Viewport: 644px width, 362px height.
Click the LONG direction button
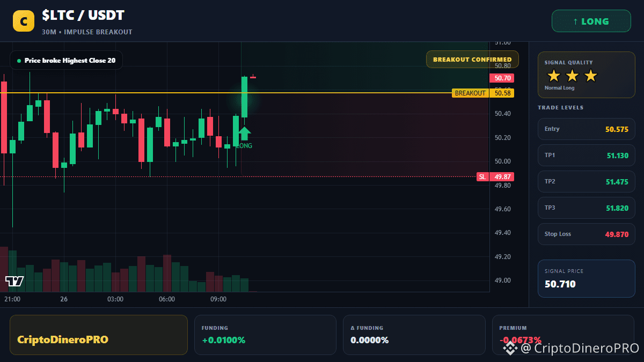[x=591, y=21]
